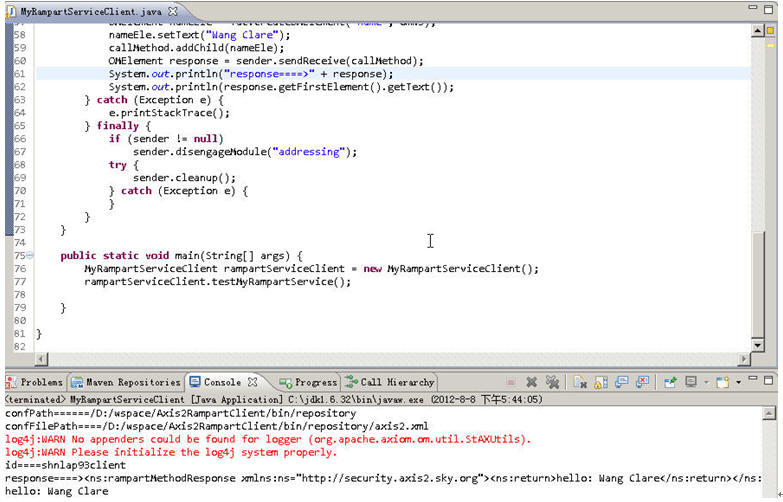Click Open Console icon
The image size is (783, 502).
pos(723,383)
